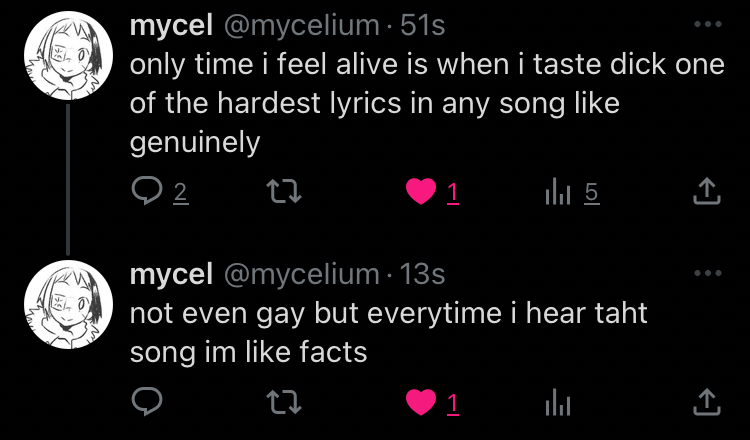Viewport: 750px width, 440px height.
Task: Share the second tweet
Action: [706, 402]
